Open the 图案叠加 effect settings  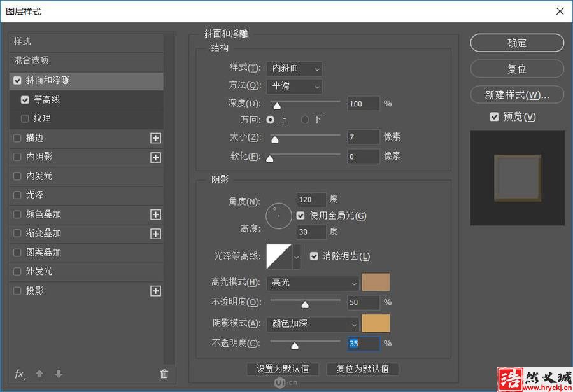click(43, 253)
